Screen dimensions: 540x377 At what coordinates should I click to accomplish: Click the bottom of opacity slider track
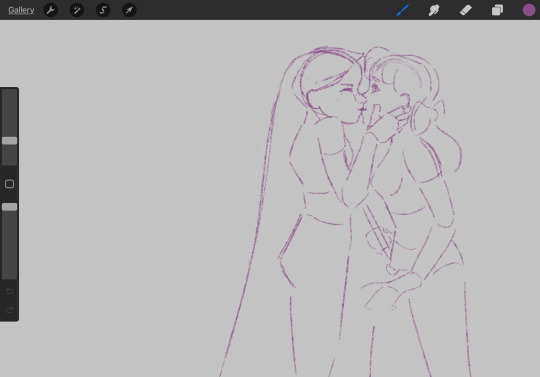9,275
